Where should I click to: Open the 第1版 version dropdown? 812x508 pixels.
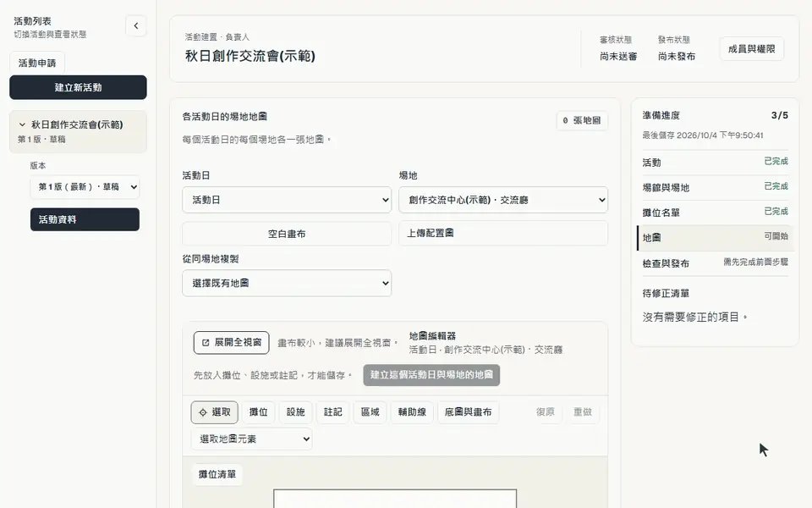85,186
